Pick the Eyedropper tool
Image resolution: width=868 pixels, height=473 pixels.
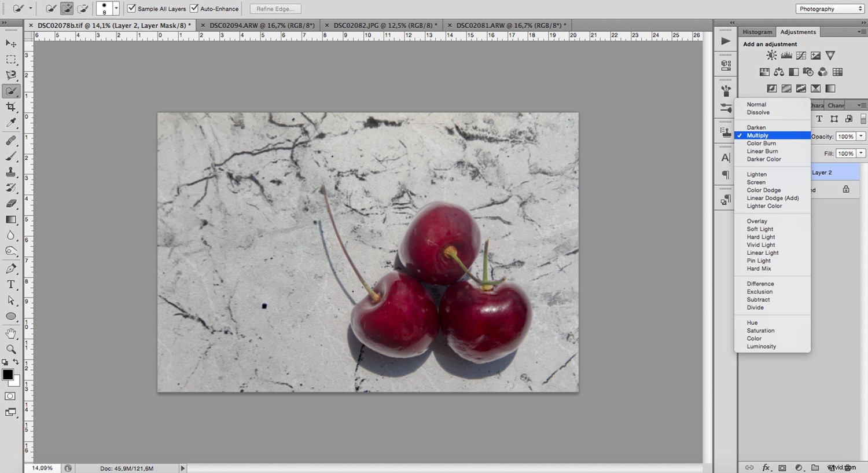tap(10, 123)
